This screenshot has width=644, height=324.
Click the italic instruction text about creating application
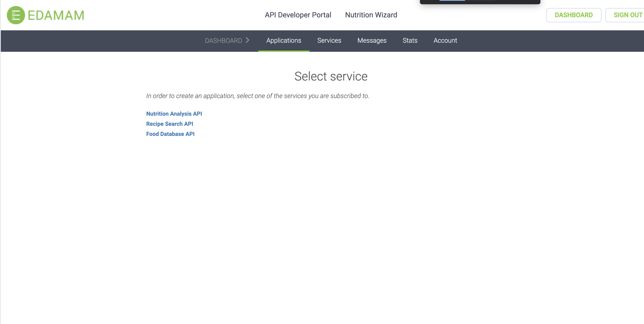(257, 96)
